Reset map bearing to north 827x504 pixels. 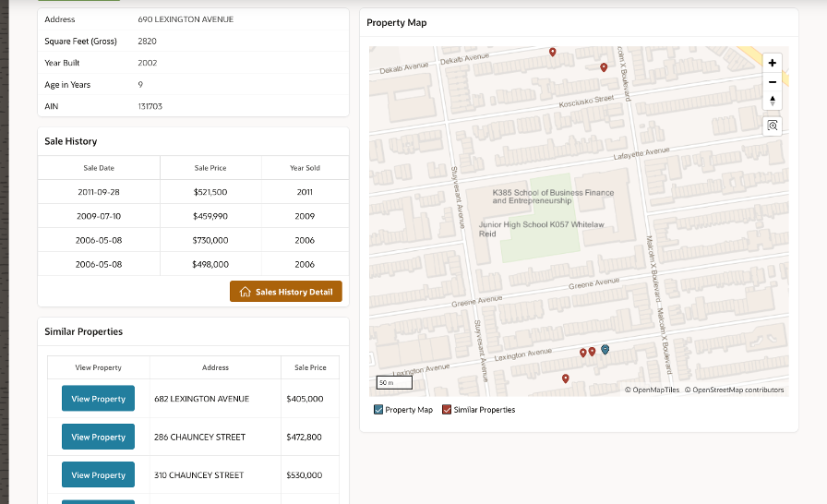773,100
